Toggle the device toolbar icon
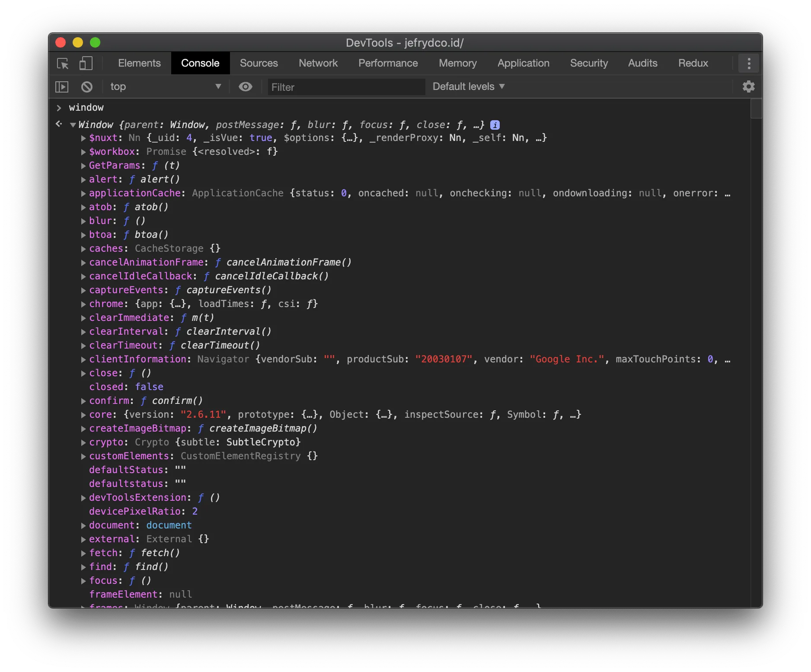This screenshot has height=672, width=811. 86,64
